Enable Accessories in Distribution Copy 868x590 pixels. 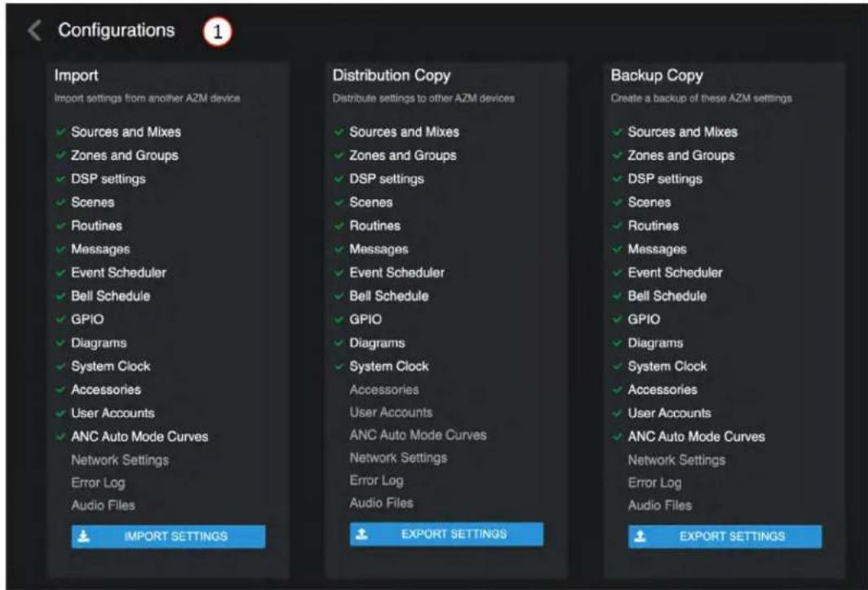(x=384, y=389)
